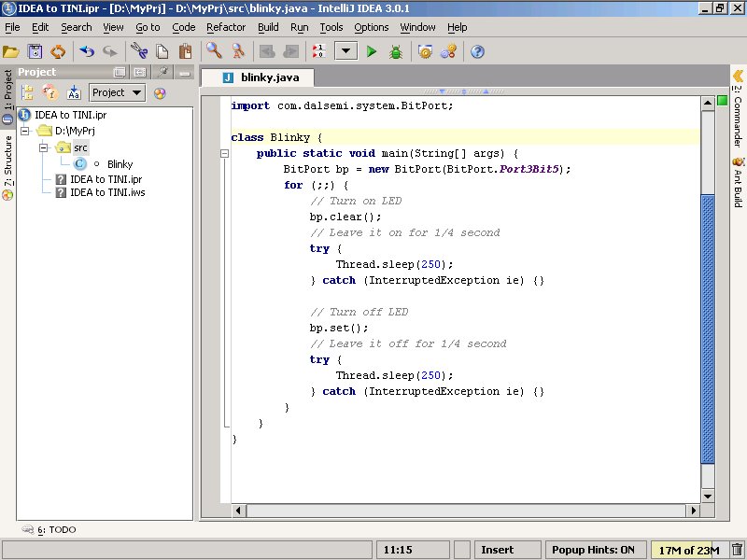Collapse the D:\MyPrj tree node
The height and width of the screenshot is (560, 747).
(x=25, y=131)
